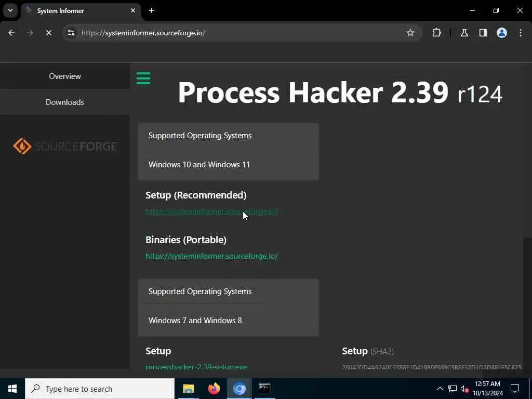Screen dimensions: 532x399
Task: Select the System Informer browser tab
Action: coord(81,11)
